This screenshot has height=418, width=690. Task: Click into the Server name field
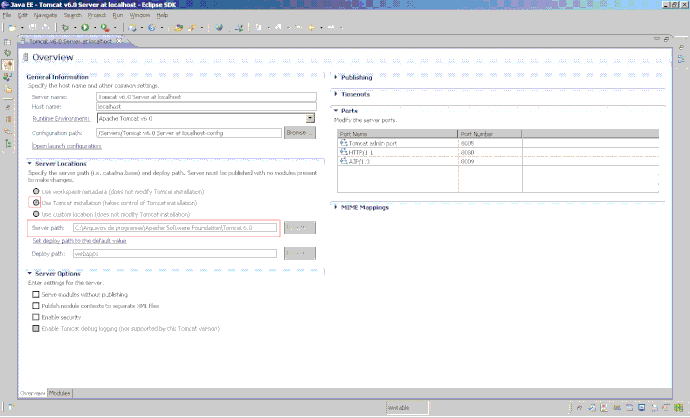click(x=206, y=96)
